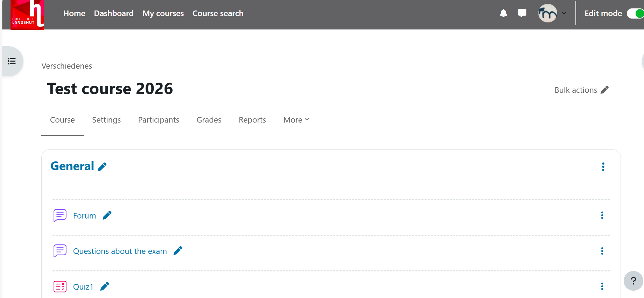This screenshot has height=298, width=644.
Task: Open the messages speech bubble icon
Action: pos(522,13)
